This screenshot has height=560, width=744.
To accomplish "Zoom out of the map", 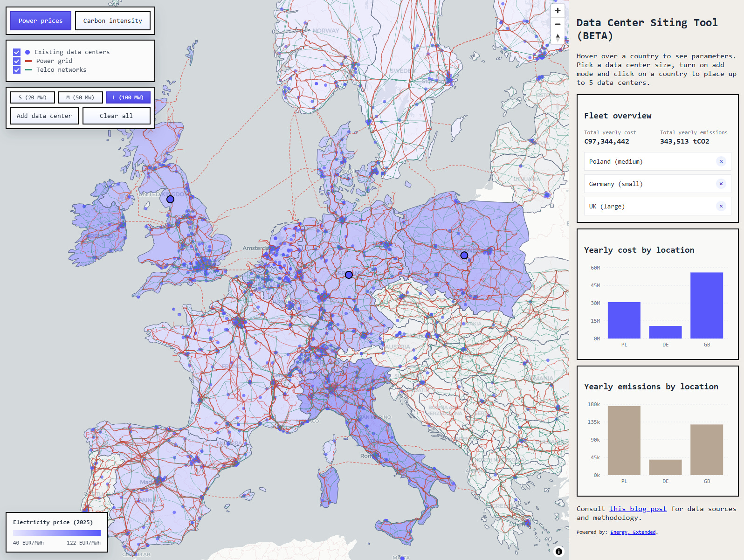I will point(558,24).
